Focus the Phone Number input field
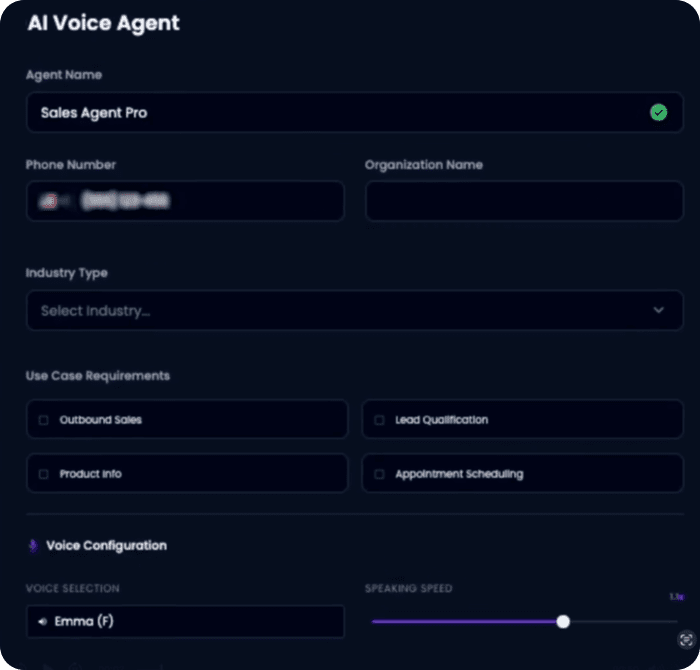 tap(185, 201)
